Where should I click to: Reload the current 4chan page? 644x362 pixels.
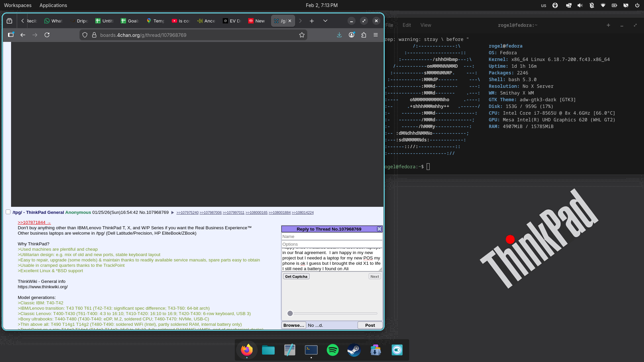tap(47, 35)
